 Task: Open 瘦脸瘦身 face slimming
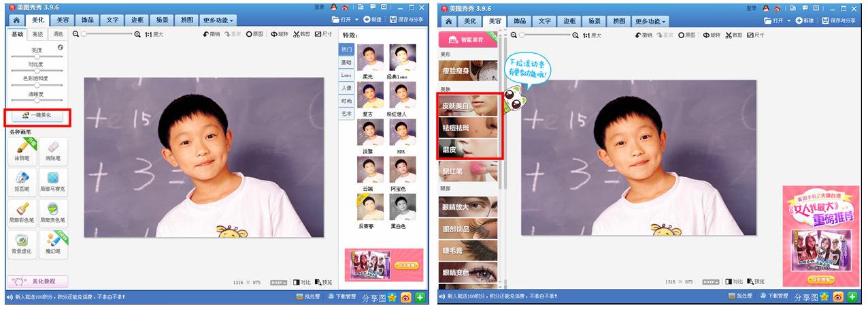coord(469,71)
